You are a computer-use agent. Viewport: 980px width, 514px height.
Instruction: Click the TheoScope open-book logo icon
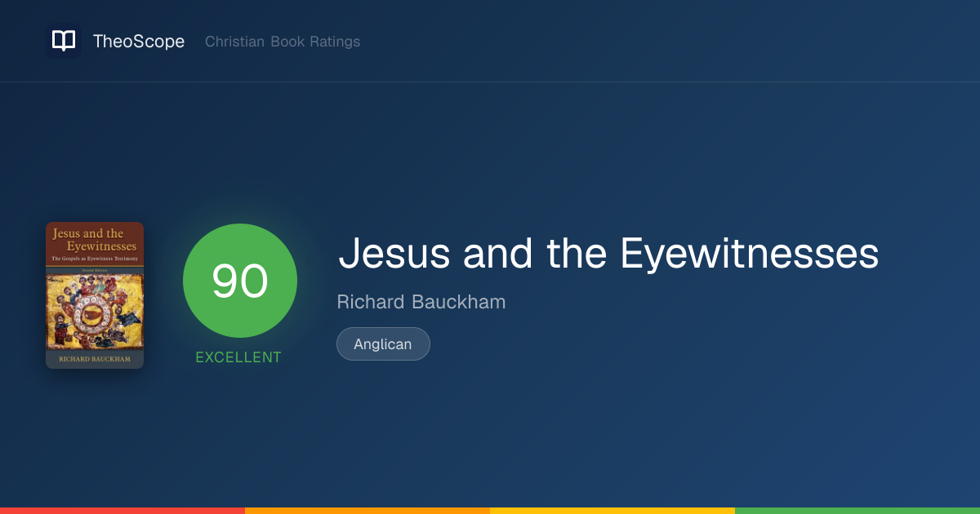pyautogui.click(x=64, y=41)
